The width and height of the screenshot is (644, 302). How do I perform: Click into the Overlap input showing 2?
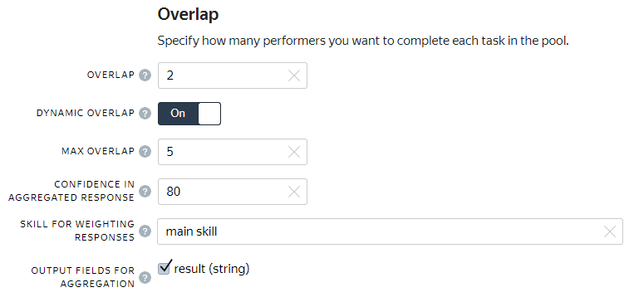click(233, 75)
